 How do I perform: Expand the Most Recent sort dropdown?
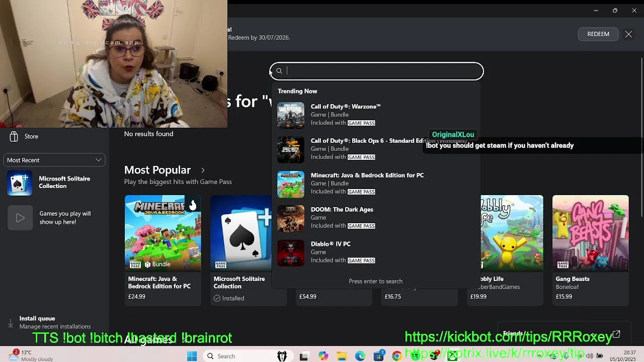click(x=54, y=160)
